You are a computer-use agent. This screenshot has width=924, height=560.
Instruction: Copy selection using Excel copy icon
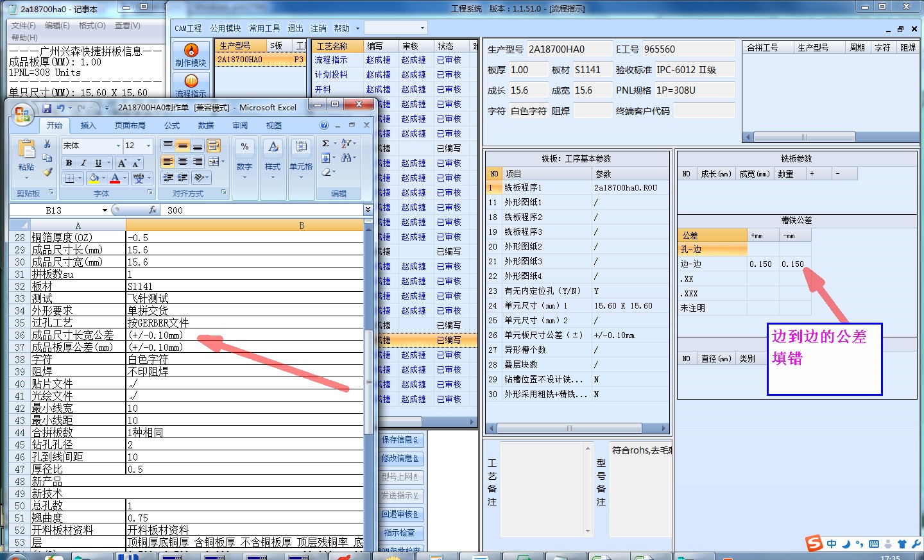(x=47, y=158)
